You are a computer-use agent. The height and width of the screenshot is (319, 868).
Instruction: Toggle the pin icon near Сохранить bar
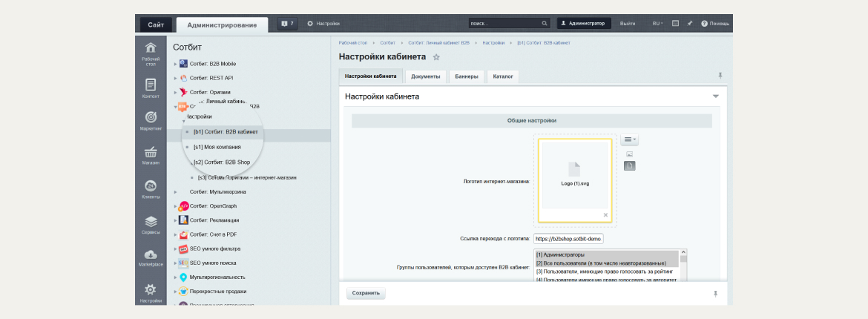[715, 294]
